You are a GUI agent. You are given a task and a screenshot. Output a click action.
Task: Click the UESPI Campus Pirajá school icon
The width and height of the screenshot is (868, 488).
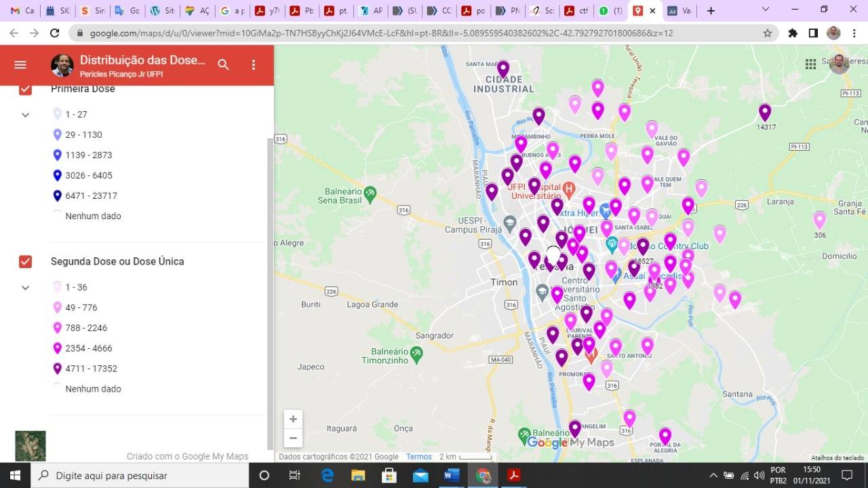coord(509,223)
